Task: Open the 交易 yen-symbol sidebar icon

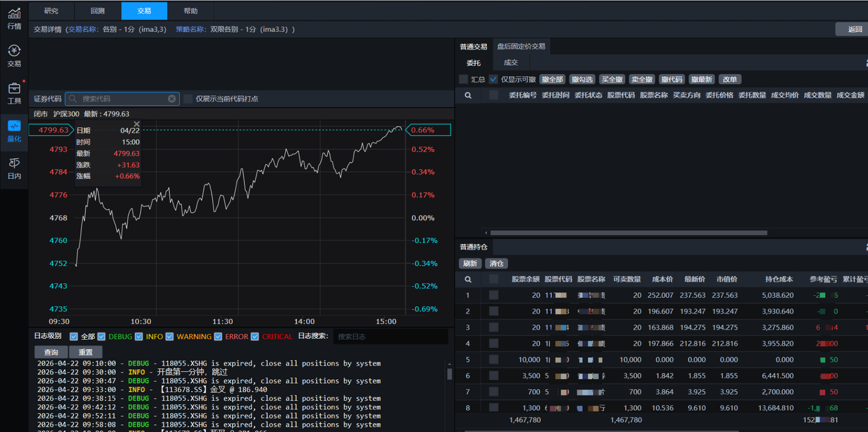Action: pos(14,56)
